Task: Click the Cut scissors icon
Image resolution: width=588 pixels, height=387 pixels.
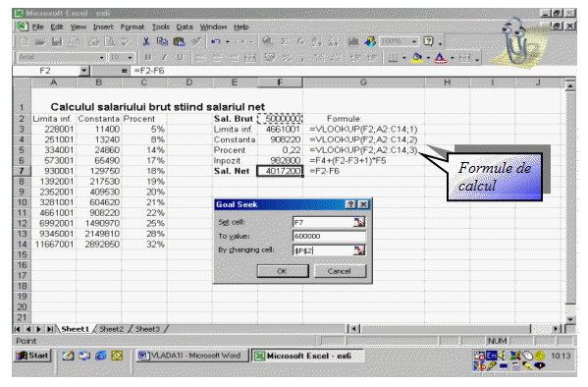Action: point(146,41)
